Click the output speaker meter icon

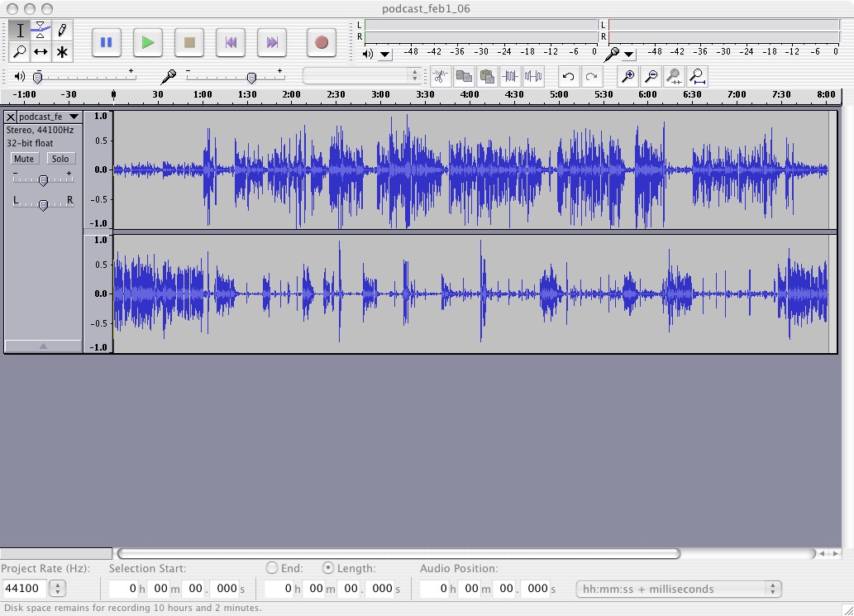coord(368,54)
